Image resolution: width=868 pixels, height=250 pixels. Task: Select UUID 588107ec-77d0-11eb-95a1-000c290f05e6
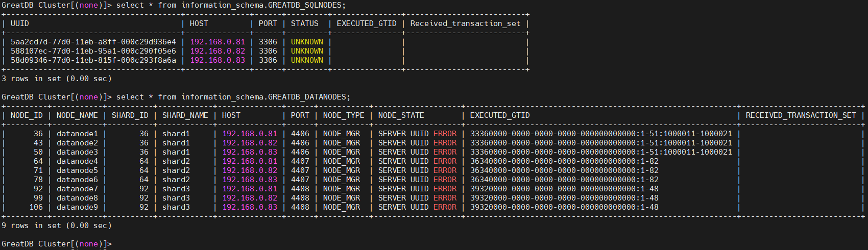[93, 51]
